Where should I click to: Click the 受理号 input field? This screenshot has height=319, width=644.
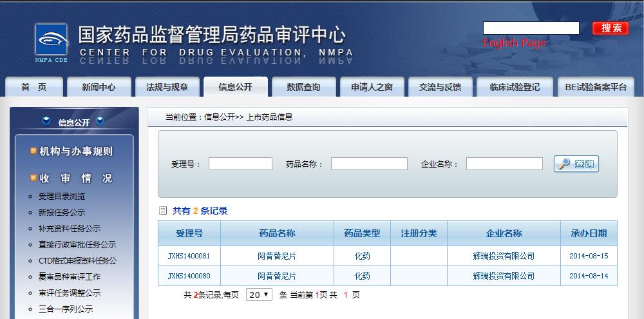[x=240, y=164]
